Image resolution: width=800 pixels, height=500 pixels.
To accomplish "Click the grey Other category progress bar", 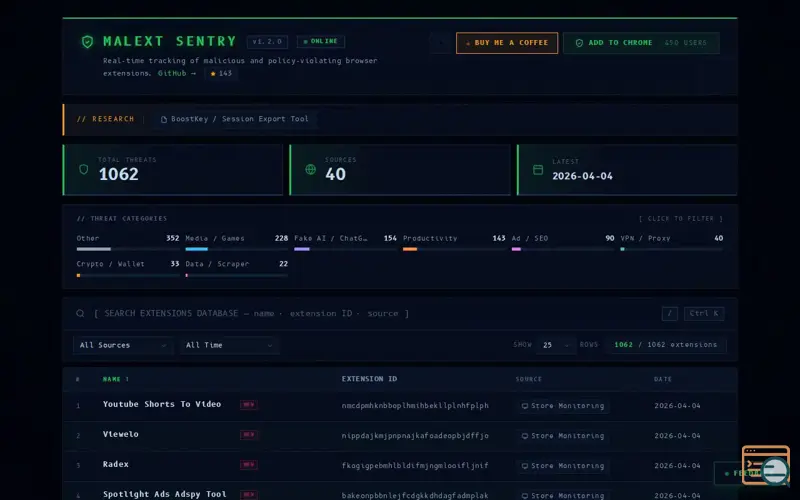I will (93, 249).
